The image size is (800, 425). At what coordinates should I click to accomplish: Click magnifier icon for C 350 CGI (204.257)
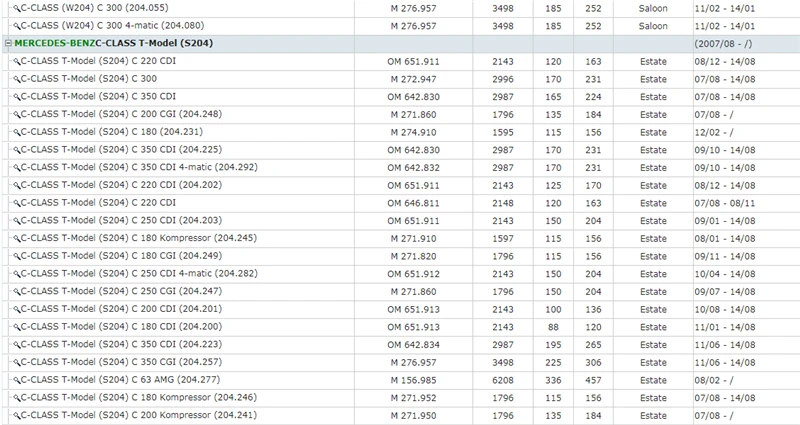tap(17, 362)
